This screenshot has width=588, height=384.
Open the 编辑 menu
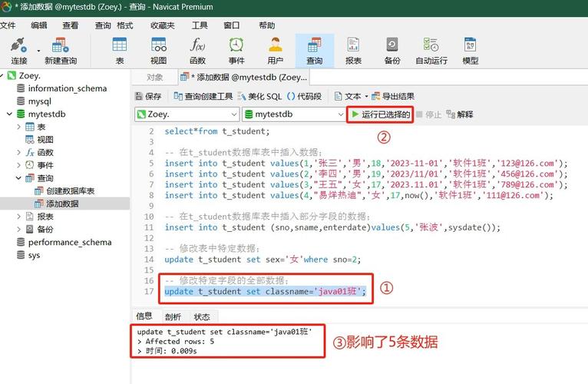click(39, 25)
